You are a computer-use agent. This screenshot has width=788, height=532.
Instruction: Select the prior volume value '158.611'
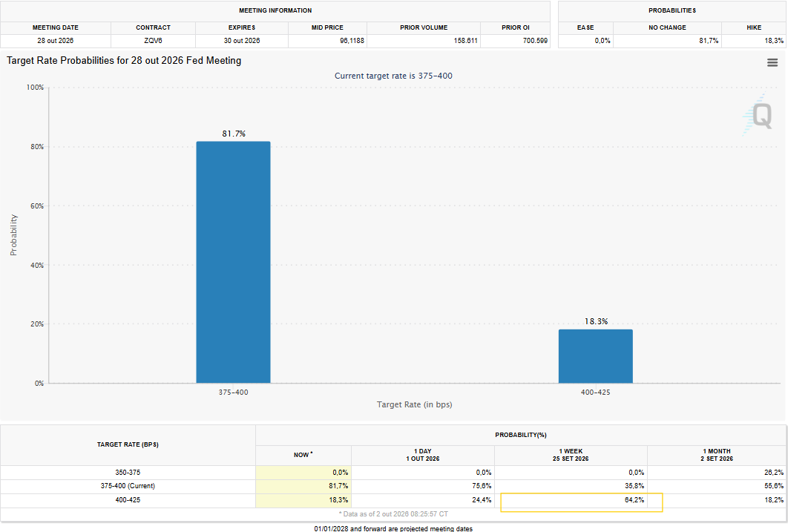(x=465, y=41)
